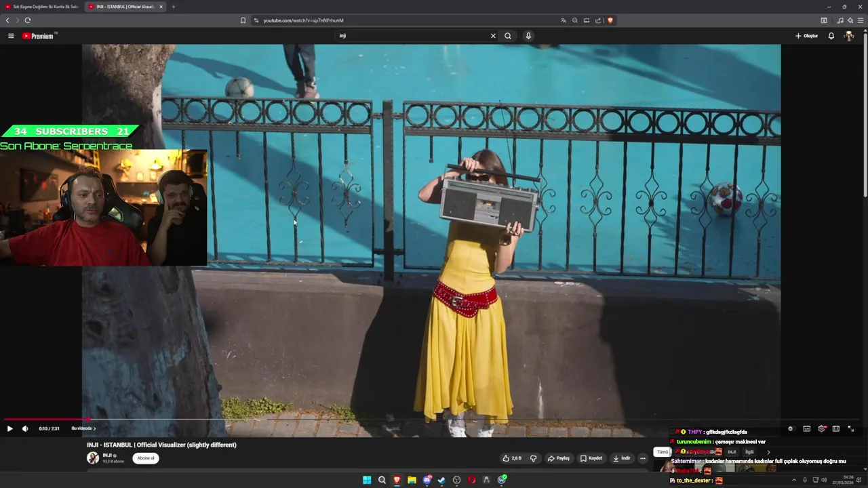The width and height of the screenshot is (868, 488).
Task: Clear the search box with the X
Action: (493, 36)
